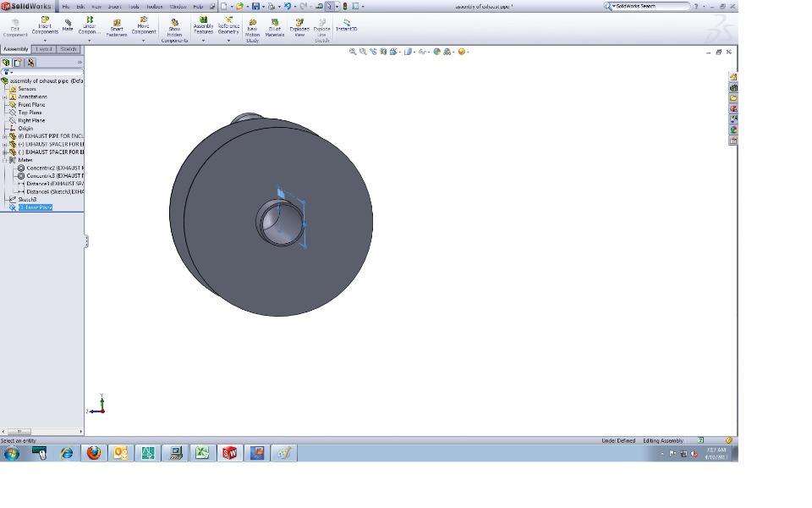Open the Appearances task pane tab

tap(733, 130)
